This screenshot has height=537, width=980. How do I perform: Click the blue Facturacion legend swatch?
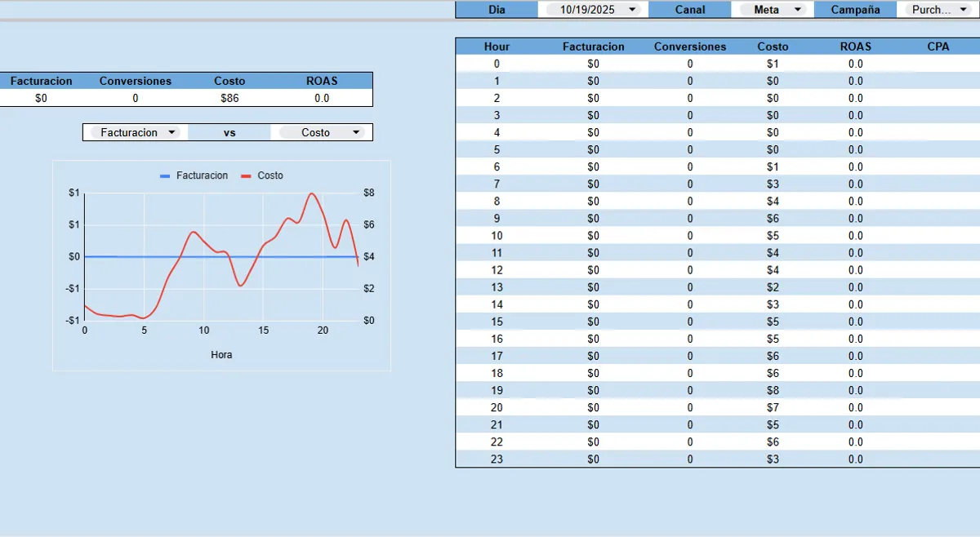165,175
